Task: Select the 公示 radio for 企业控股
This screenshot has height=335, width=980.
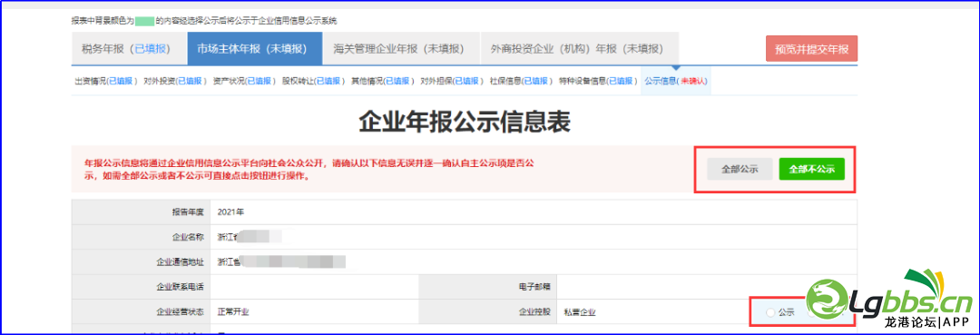Action: 770,312
